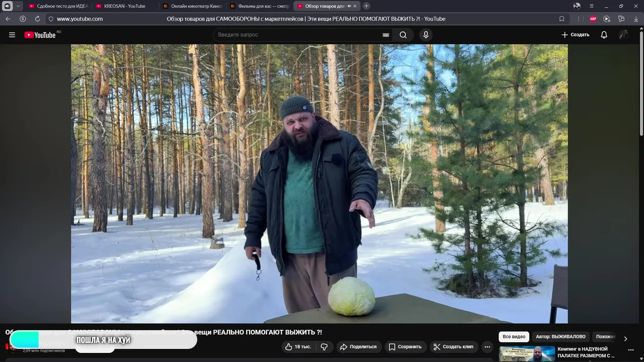
Task: Click the search magnifier button
Action: [x=403, y=35]
